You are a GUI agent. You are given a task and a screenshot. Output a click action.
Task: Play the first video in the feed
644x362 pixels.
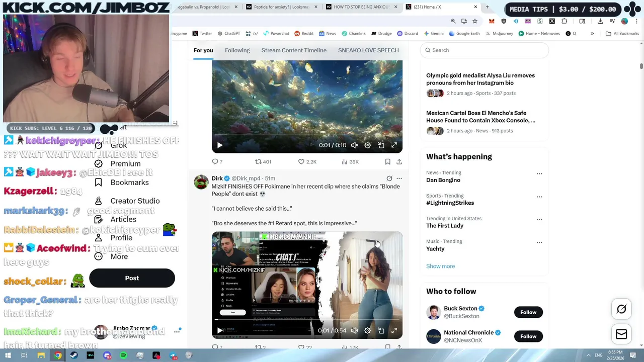pos(220,145)
